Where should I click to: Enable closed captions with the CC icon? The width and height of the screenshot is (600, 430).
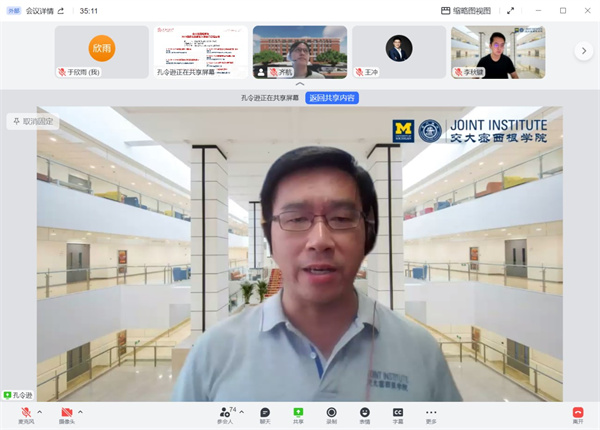point(397,414)
